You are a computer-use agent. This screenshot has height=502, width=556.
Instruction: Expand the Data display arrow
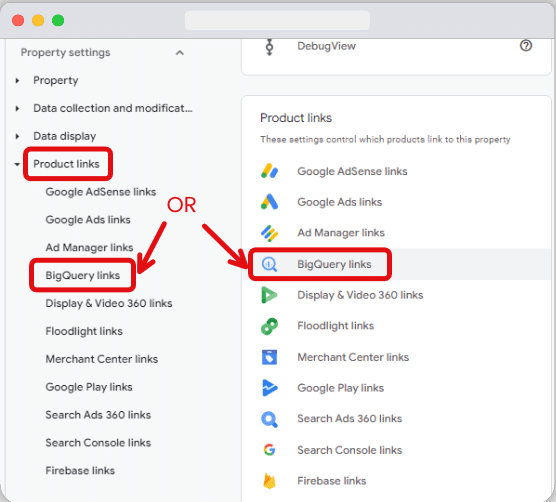coord(17,136)
